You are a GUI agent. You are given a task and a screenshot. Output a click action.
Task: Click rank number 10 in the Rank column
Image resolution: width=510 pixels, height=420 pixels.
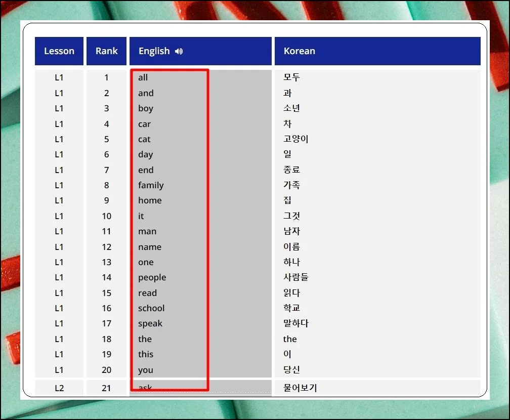click(106, 216)
